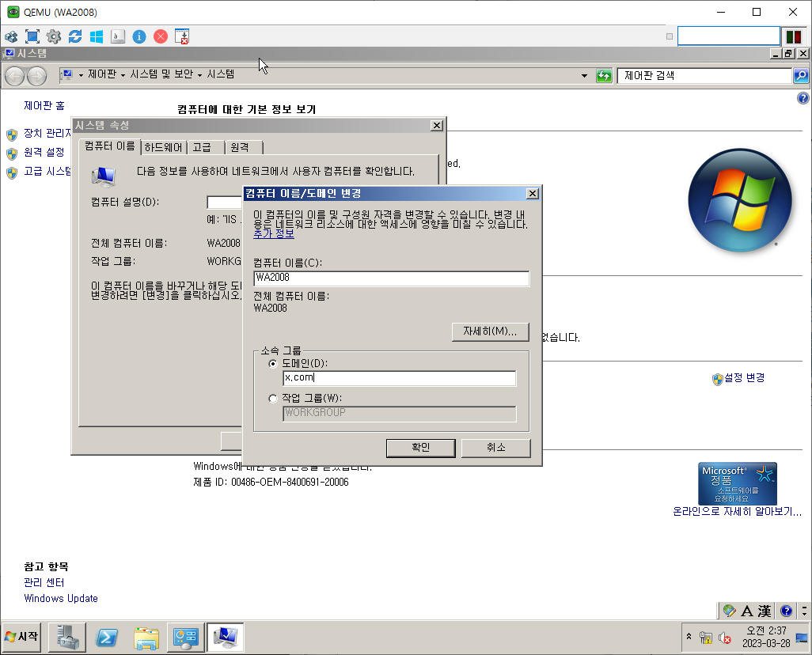Click the language bar globe-pencil icon
Image resolution: width=812 pixels, height=655 pixels.
point(729,611)
